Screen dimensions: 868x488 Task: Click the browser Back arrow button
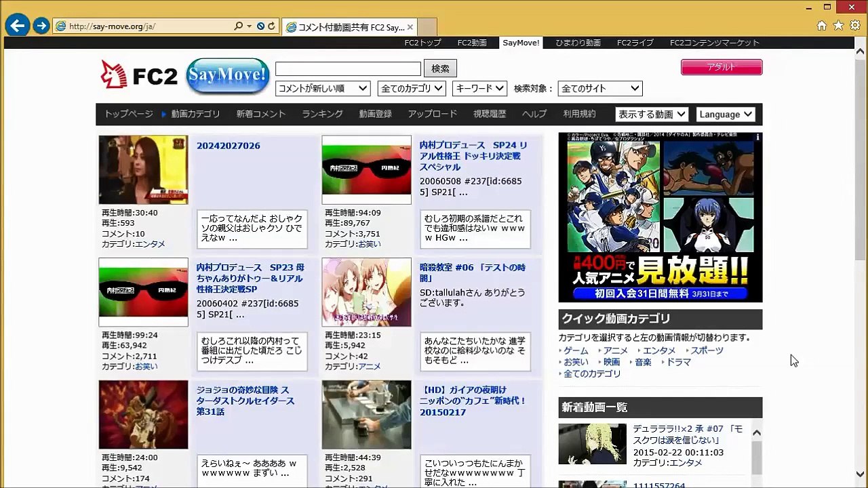click(17, 26)
